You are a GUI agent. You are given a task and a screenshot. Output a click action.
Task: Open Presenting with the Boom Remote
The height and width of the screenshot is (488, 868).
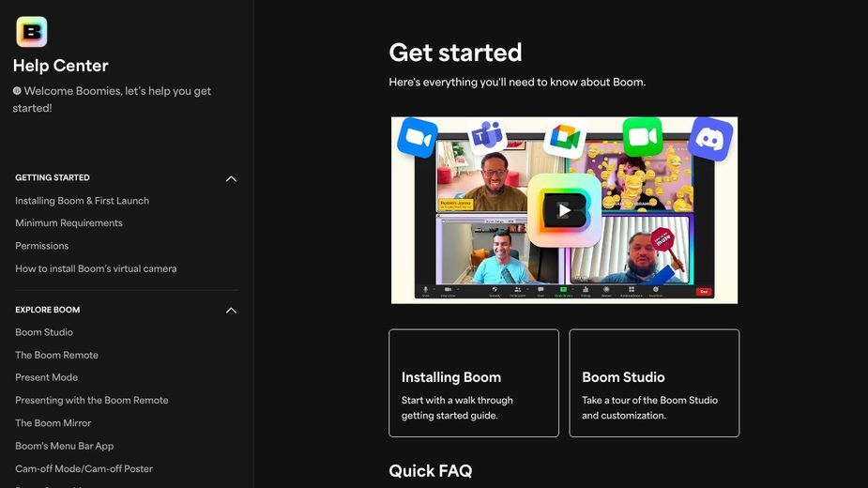[91, 400]
